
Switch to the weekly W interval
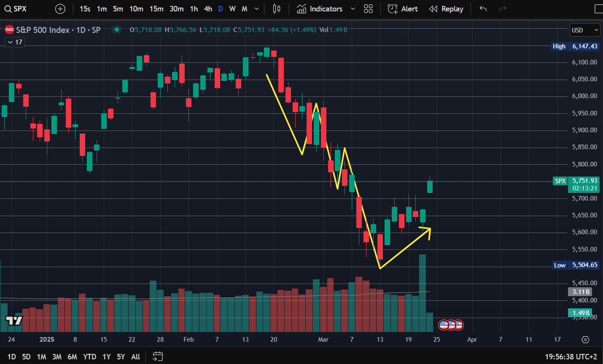tap(232, 9)
